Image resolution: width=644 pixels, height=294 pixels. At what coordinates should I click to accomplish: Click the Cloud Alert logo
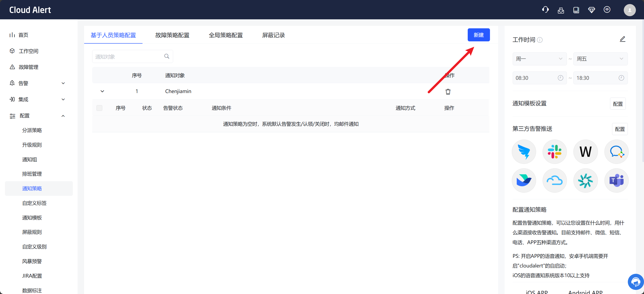30,10
